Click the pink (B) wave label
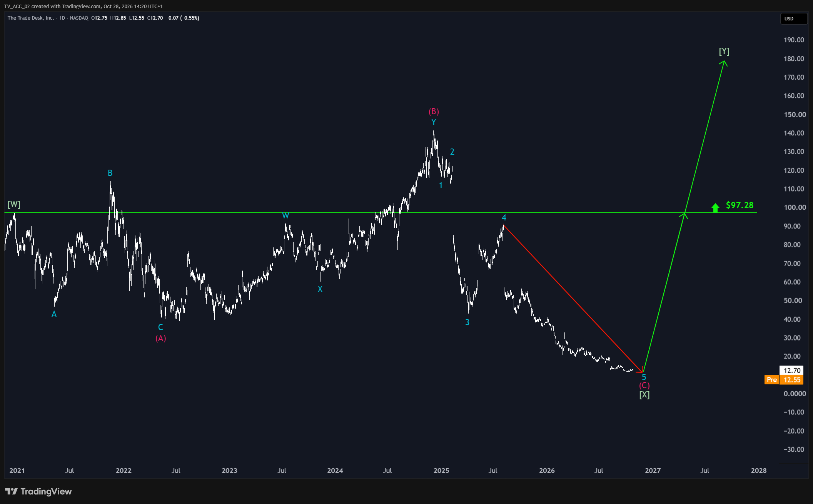The width and height of the screenshot is (813, 504). click(x=434, y=111)
